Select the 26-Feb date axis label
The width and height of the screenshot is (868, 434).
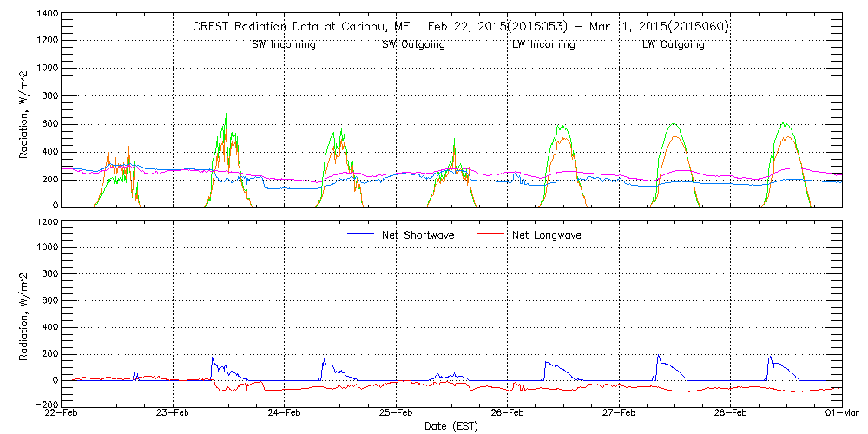click(x=508, y=414)
